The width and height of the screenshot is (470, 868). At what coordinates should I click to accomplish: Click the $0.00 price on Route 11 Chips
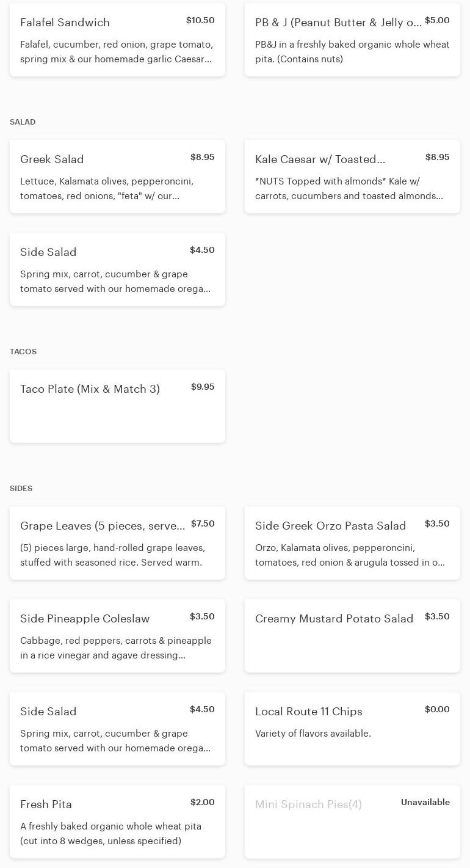click(437, 709)
